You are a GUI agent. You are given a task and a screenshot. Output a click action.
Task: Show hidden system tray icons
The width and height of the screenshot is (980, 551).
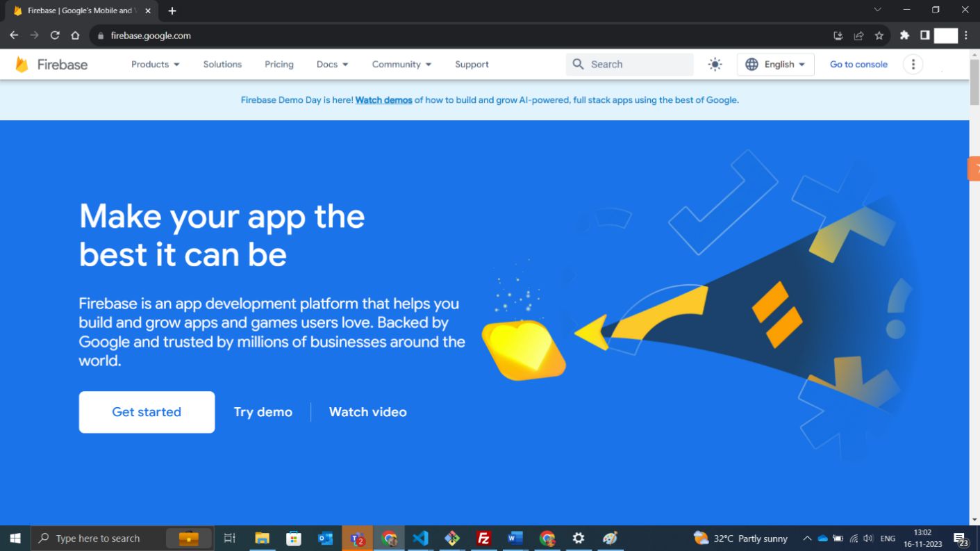point(807,538)
